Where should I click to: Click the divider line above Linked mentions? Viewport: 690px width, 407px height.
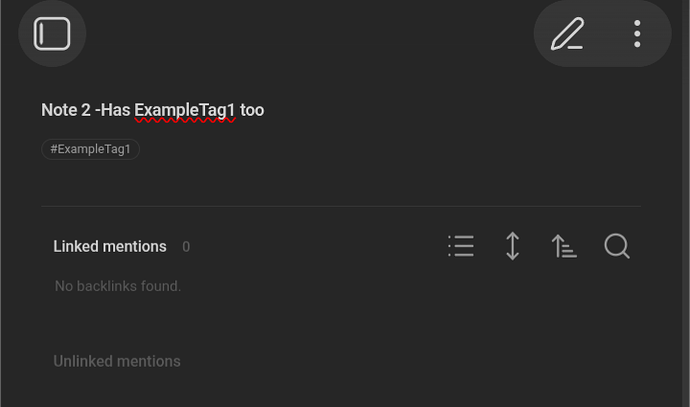[x=340, y=206]
